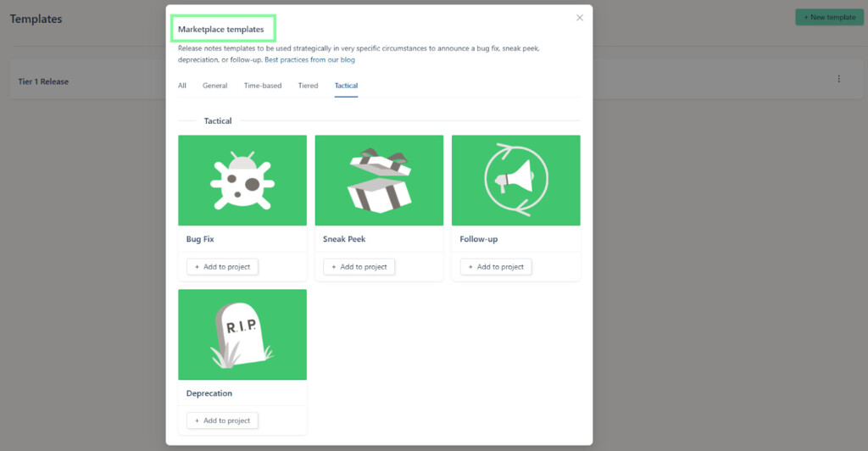This screenshot has height=451, width=868.
Task: Switch to the All tab
Action: click(x=182, y=86)
